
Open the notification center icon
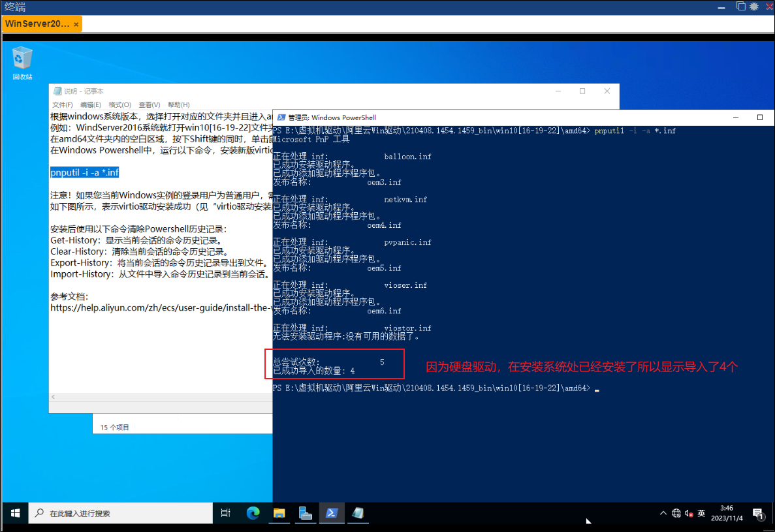(x=758, y=514)
